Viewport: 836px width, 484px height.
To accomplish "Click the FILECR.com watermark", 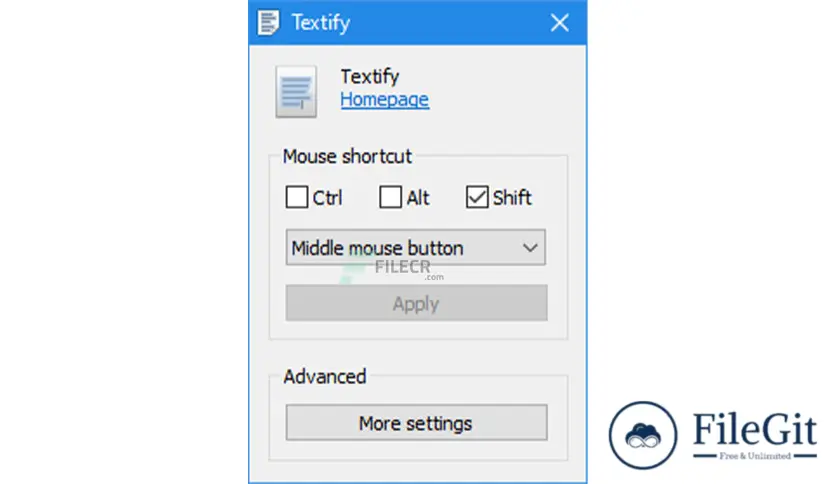I will click(393, 270).
